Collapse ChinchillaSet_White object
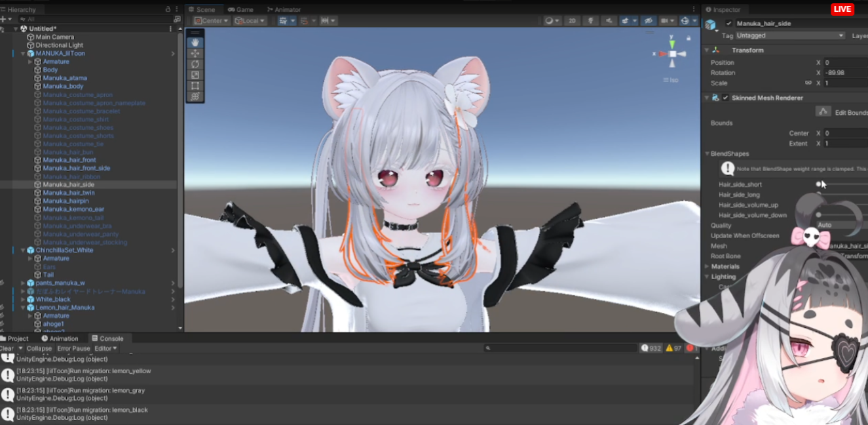Image resolution: width=868 pixels, height=425 pixels. tap(23, 251)
